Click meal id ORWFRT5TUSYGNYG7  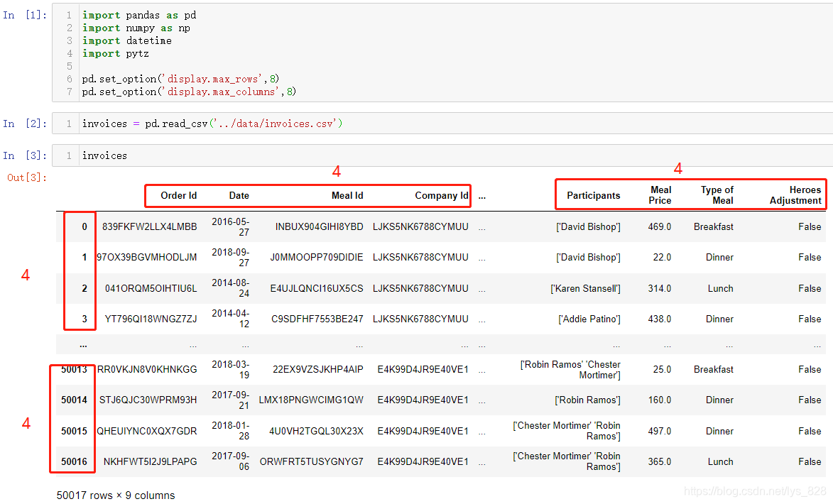coord(311,461)
